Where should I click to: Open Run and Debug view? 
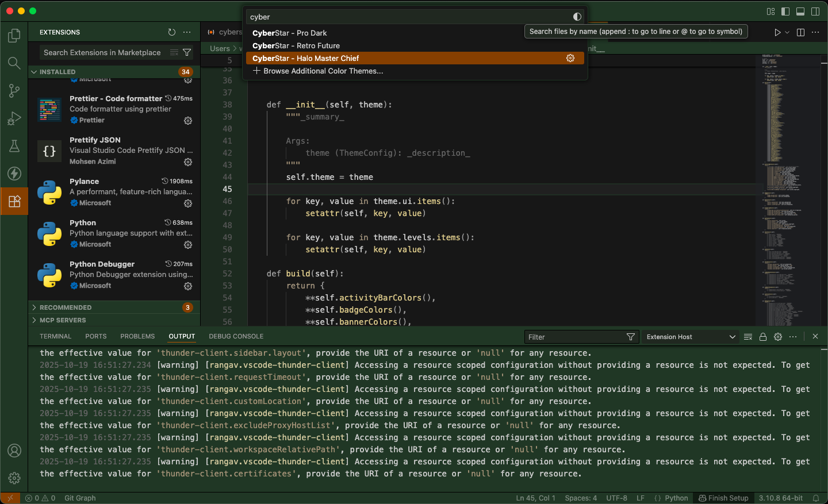[14, 118]
